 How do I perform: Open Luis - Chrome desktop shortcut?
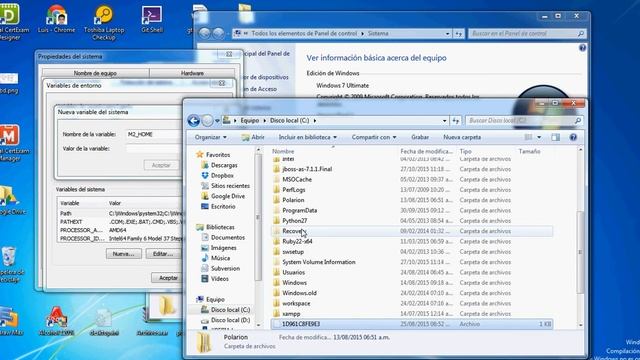(56, 19)
